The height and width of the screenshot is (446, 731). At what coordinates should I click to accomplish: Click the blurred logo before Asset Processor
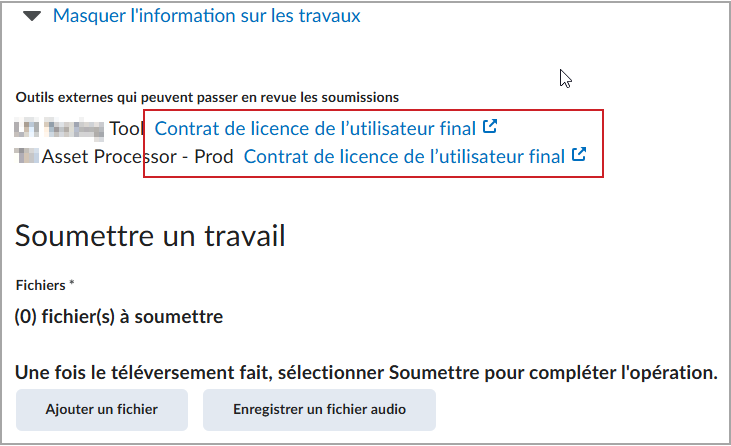click(x=27, y=156)
